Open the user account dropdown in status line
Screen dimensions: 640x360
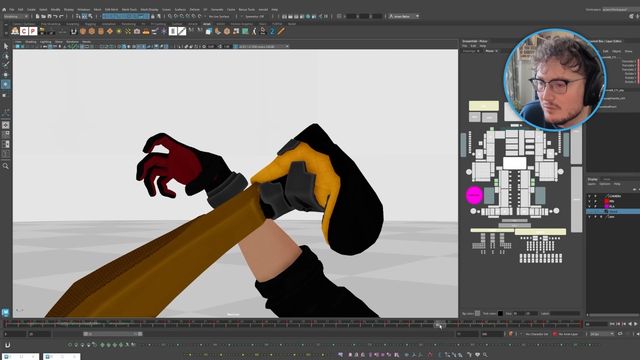point(404,16)
